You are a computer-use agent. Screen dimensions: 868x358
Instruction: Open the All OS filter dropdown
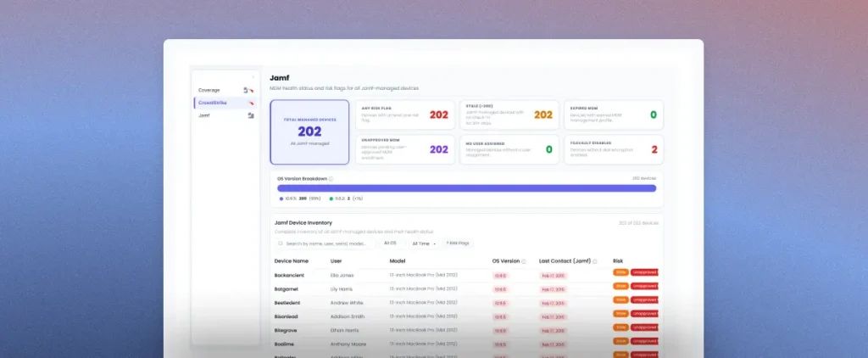pos(392,243)
